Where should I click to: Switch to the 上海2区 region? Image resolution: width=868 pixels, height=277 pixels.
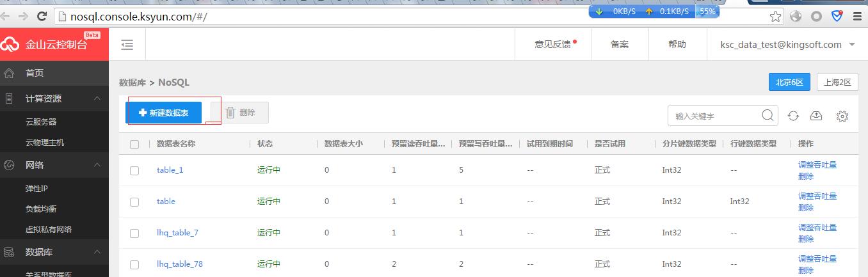pos(837,83)
